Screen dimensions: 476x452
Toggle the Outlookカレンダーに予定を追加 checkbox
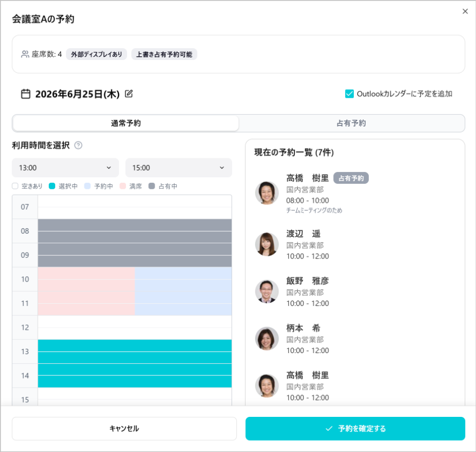point(349,94)
